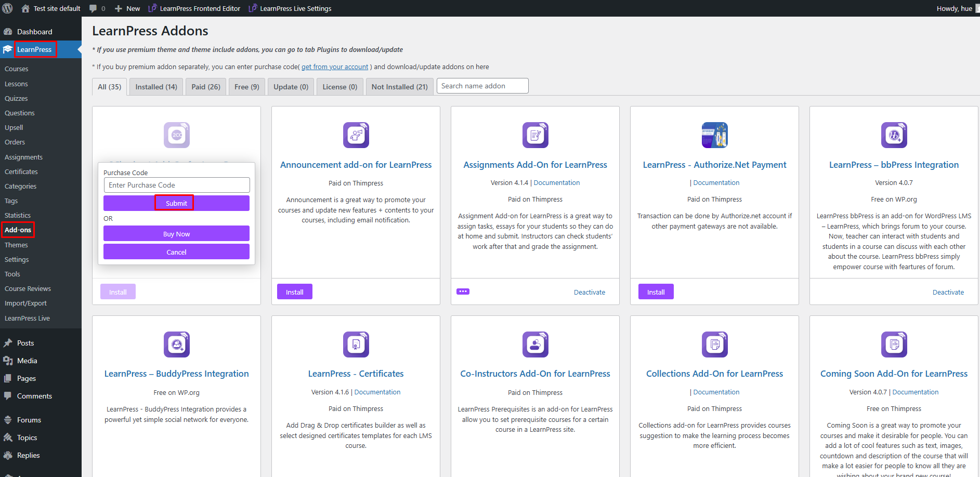Viewport: 980px width, 477px height.
Task: Click the New plus icon in admin bar
Action: [119, 9]
